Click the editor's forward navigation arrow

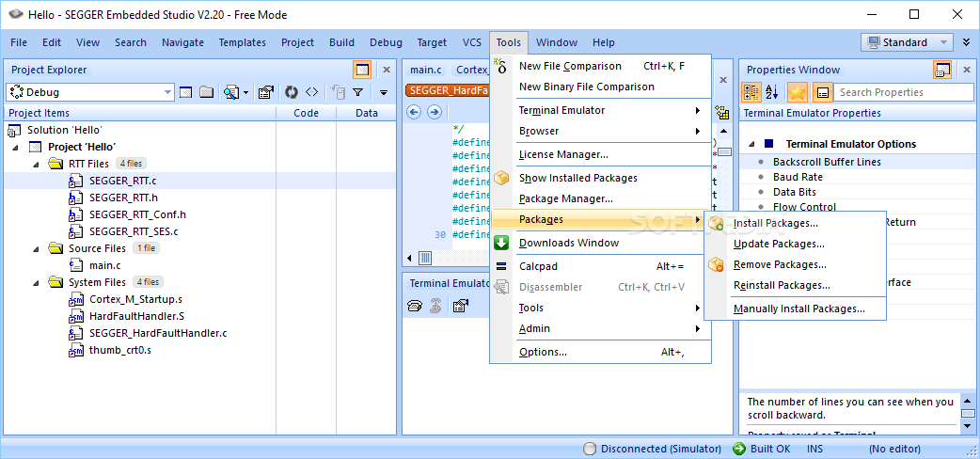[435, 112]
